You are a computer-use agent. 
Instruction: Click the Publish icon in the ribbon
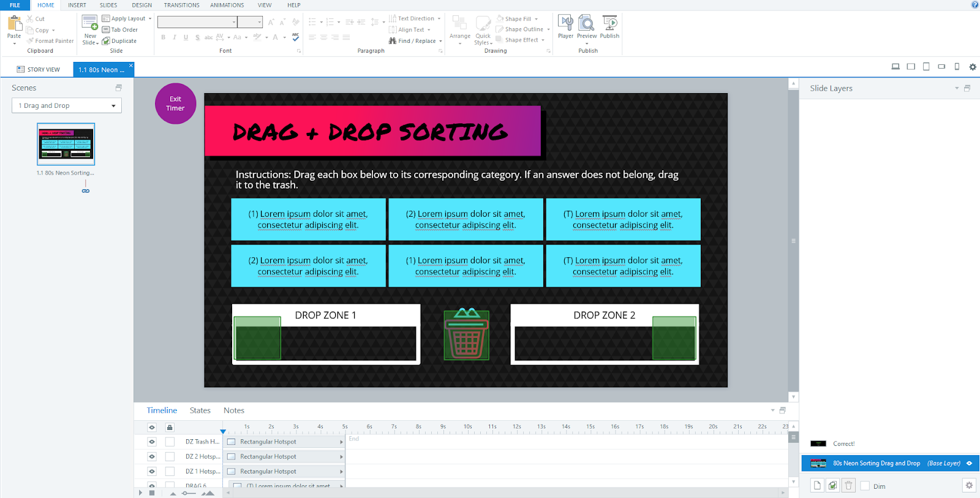click(x=609, y=25)
